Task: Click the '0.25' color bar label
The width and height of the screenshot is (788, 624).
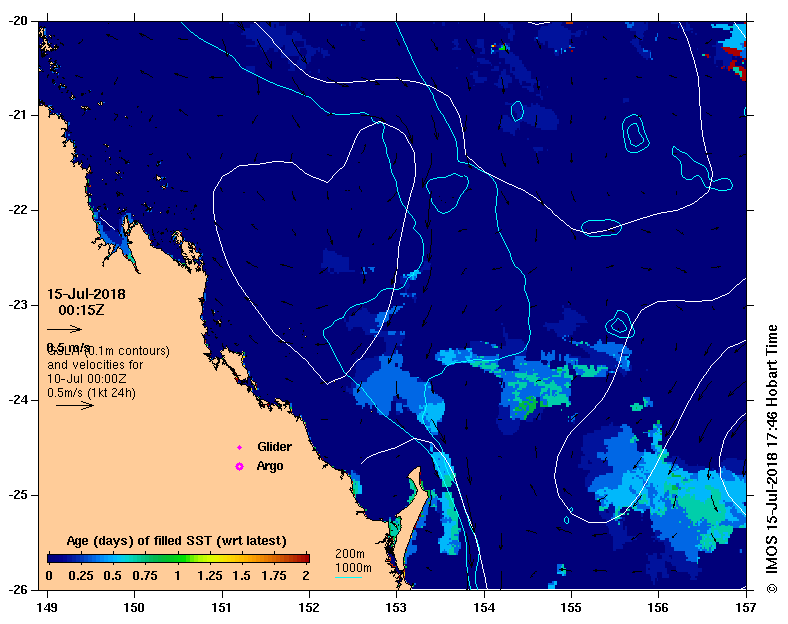Action: 81,576
